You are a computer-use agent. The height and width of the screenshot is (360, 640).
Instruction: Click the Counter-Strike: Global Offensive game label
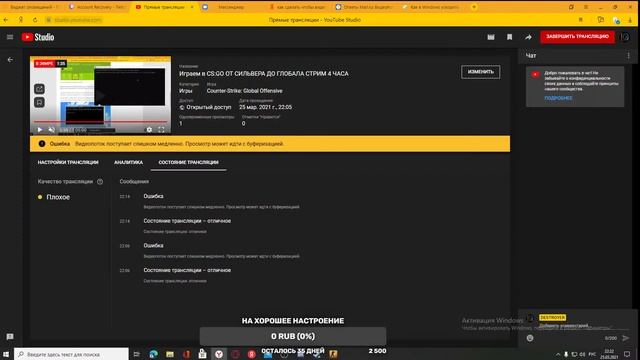[x=244, y=91]
